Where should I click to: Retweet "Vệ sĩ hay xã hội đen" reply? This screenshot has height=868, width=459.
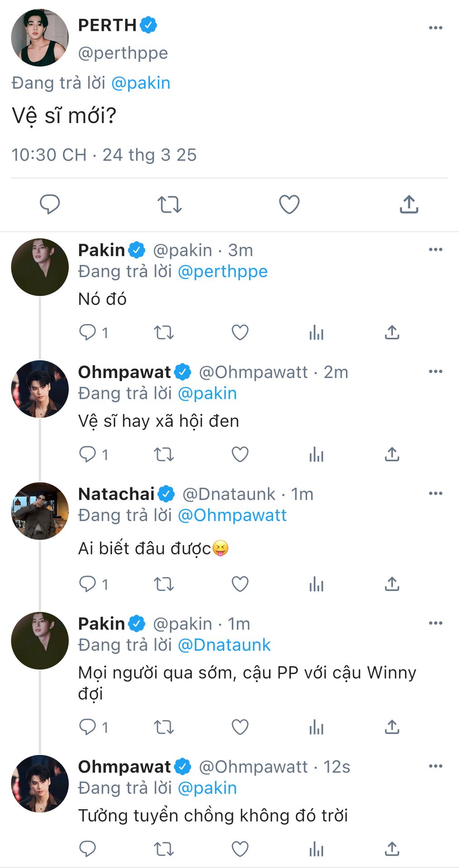(x=164, y=454)
